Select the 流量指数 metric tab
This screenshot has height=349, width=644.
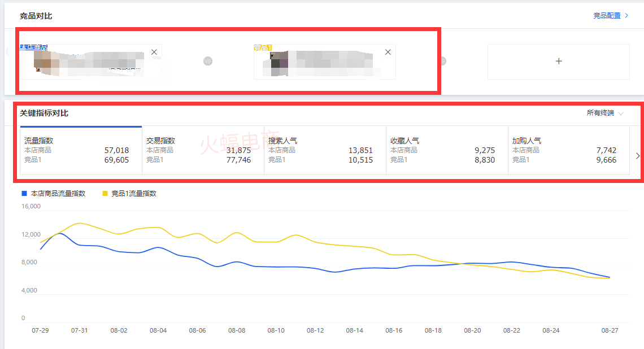point(81,150)
